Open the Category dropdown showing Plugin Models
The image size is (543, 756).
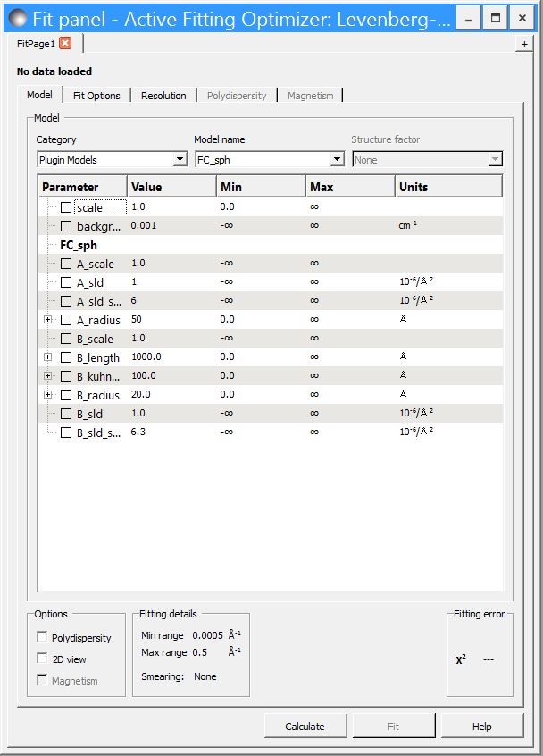(x=111, y=159)
